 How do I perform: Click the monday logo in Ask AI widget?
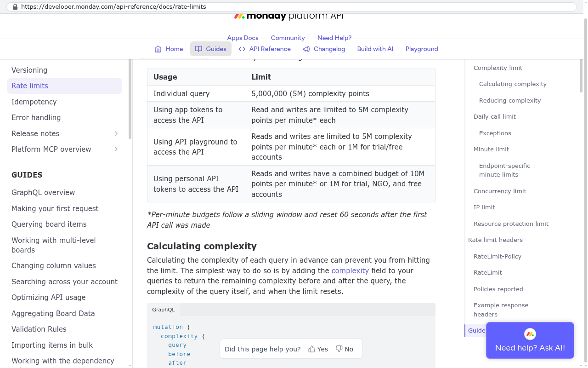pyautogui.click(x=530, y=334)
